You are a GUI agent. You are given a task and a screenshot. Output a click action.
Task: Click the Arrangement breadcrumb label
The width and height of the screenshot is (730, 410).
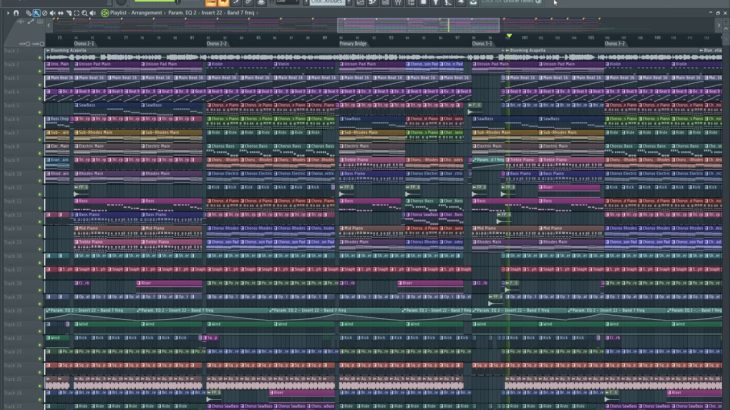[146, 13]
